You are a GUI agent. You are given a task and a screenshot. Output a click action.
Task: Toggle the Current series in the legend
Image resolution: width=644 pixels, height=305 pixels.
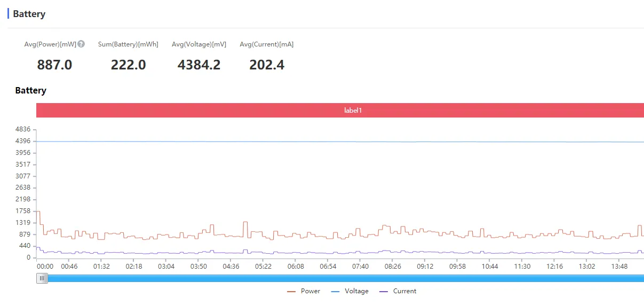coord(398,291)
